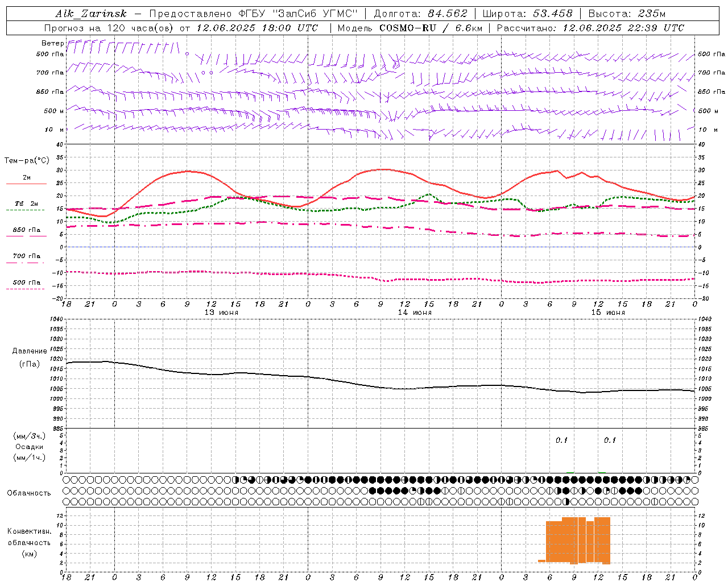Click the Ветер wind panel label
Screen dimensions: 728x582
[52, 43]
